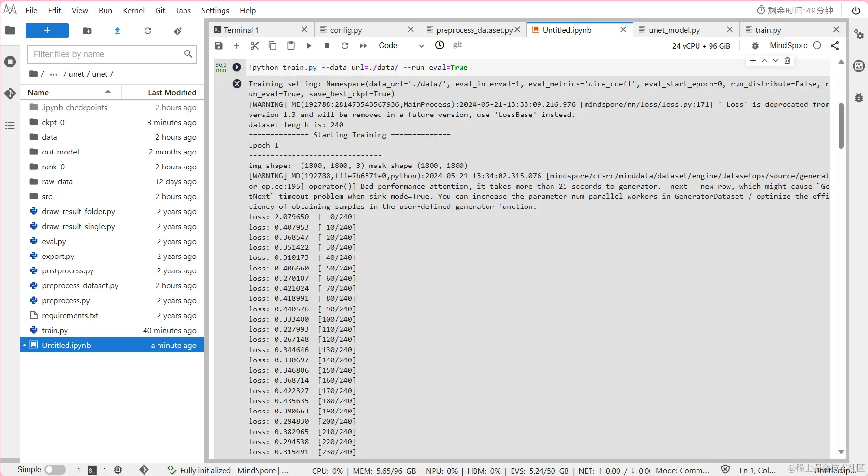The width and height of the screenshot is (868, 476).
Task: Sort files by Last Modified
Action: (x=162, y=92)
